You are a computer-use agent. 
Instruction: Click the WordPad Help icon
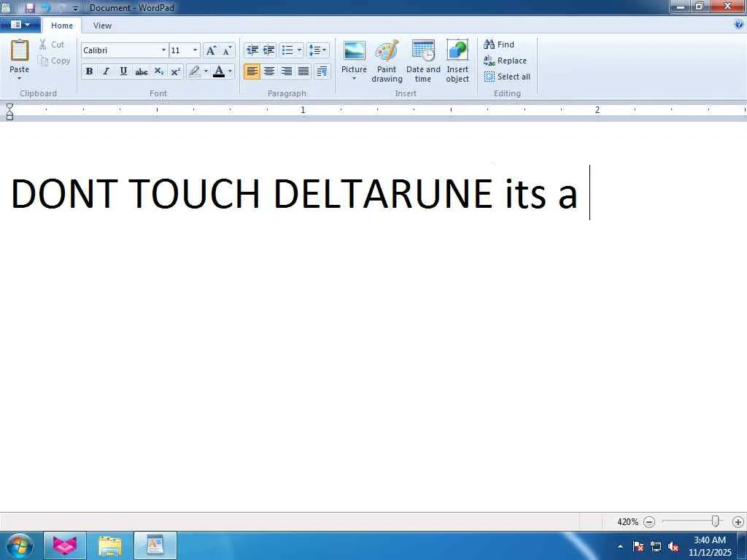tap(740, 25)
